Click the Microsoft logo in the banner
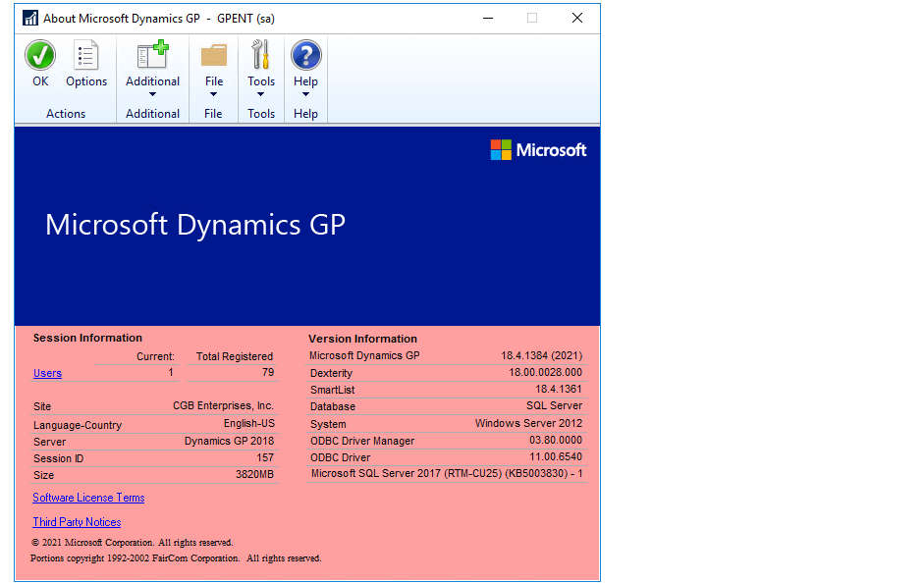 click(x=538, y=150)
